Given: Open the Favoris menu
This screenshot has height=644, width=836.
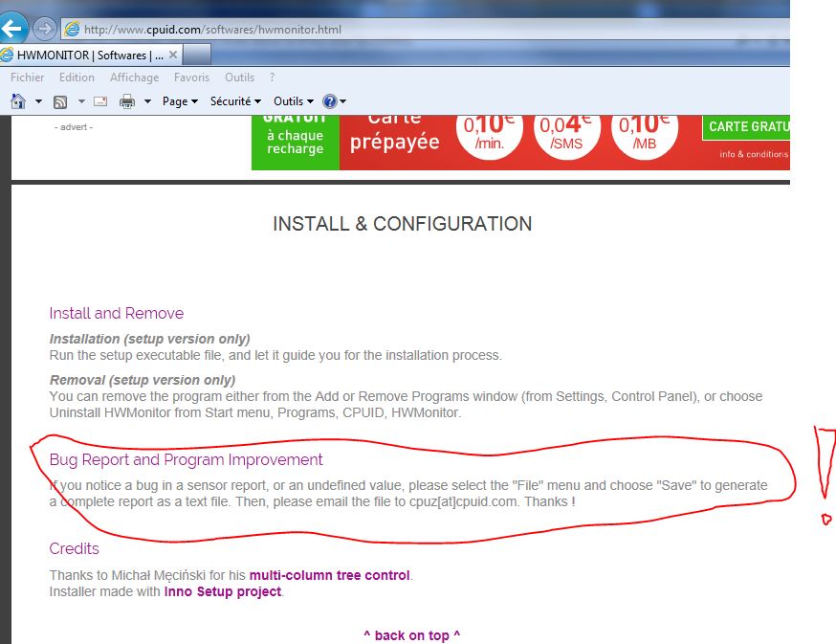Looking at the screenshot, I should click(x=191, y=78).
